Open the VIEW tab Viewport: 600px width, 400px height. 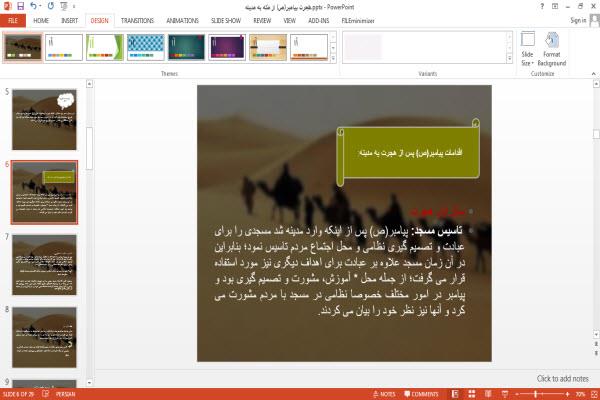[289, 21]
